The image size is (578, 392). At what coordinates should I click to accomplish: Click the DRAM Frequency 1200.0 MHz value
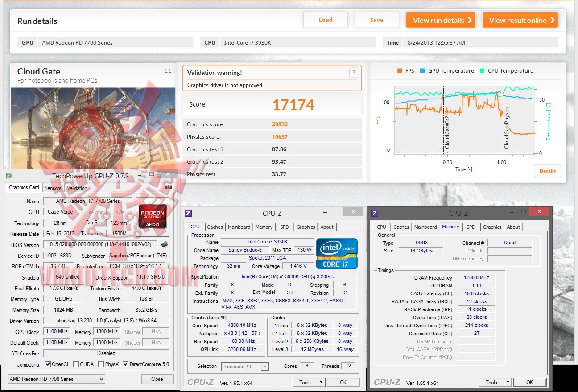(476, 278)
